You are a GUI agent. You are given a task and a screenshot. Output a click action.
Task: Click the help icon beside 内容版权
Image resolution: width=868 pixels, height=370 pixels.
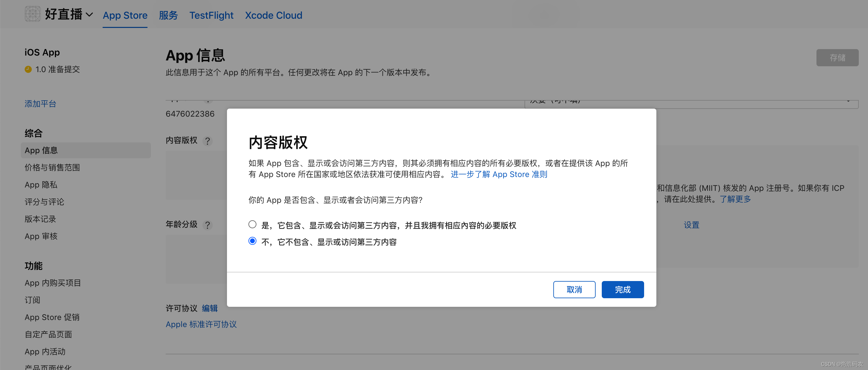208,141
